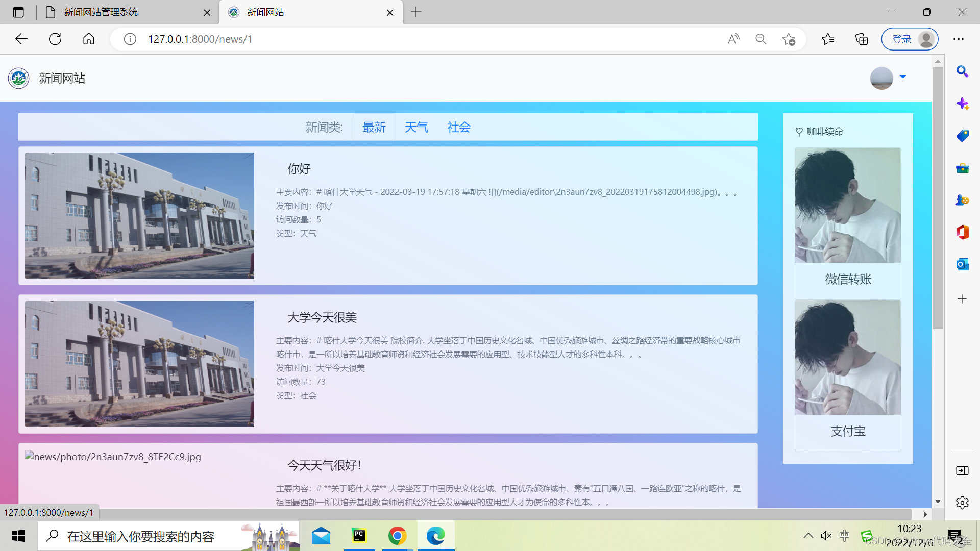980x551 pixels.
Task: Show hidden system tray icons
Action: click(808, 536)
